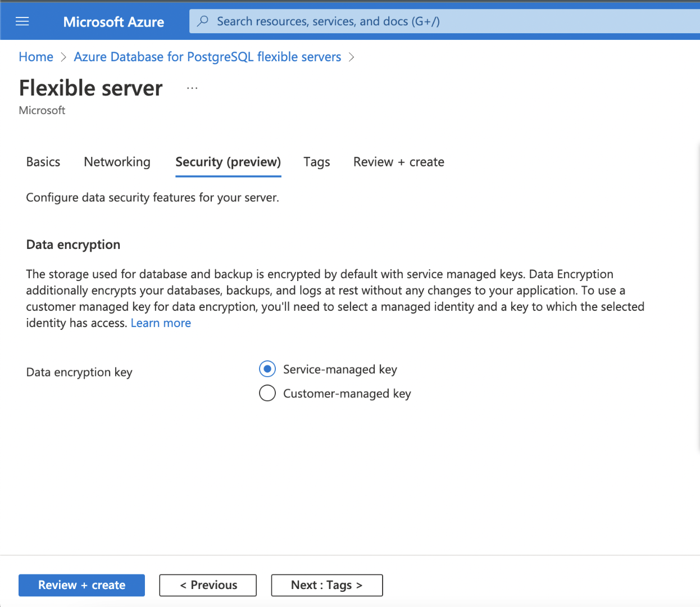Click the Configure data security features text

[x=153, y=197]
